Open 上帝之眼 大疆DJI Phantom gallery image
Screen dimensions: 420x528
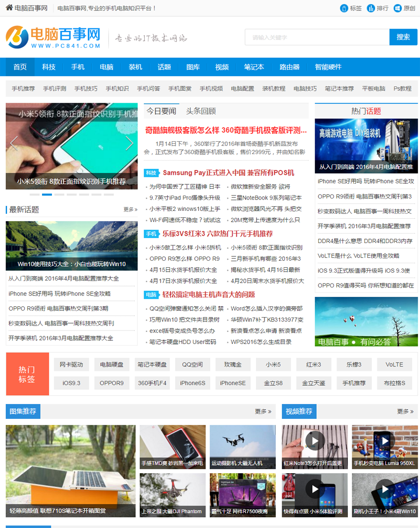coord(172,495)
